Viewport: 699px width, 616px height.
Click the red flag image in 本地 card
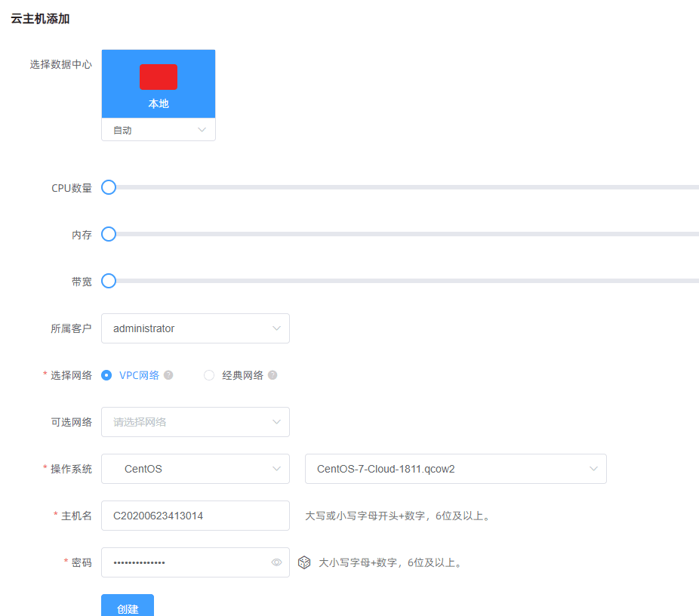tap(159, 77)
